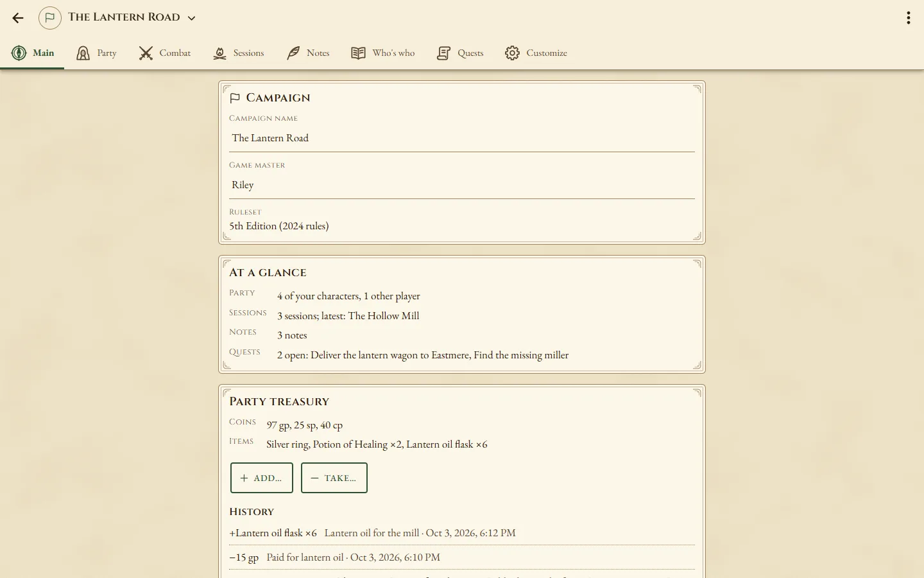Click the 'Paid for lantern oil' history note
Screen dimensions: 924x578
[305, 557]
